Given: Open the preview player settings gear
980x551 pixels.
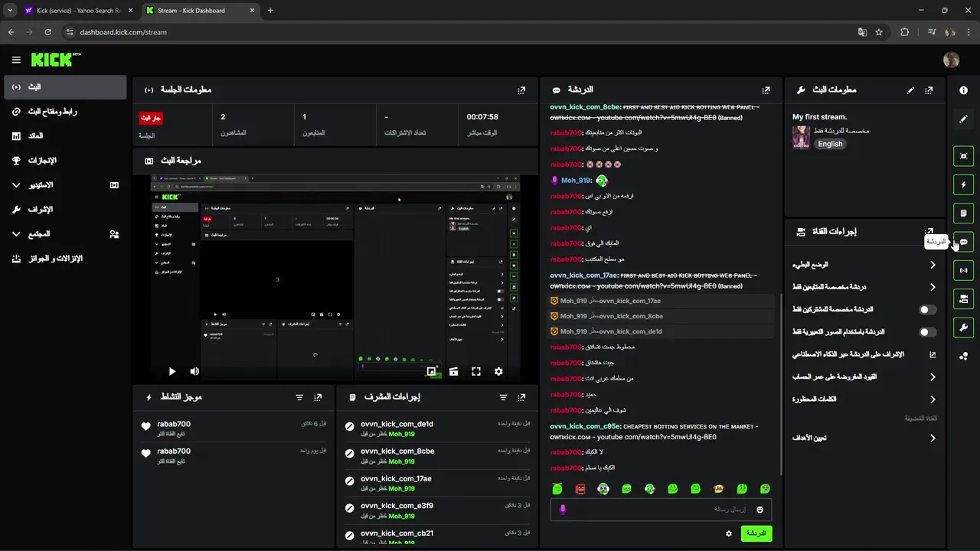Looking at the screenshot, I should [x=498, y=371].
